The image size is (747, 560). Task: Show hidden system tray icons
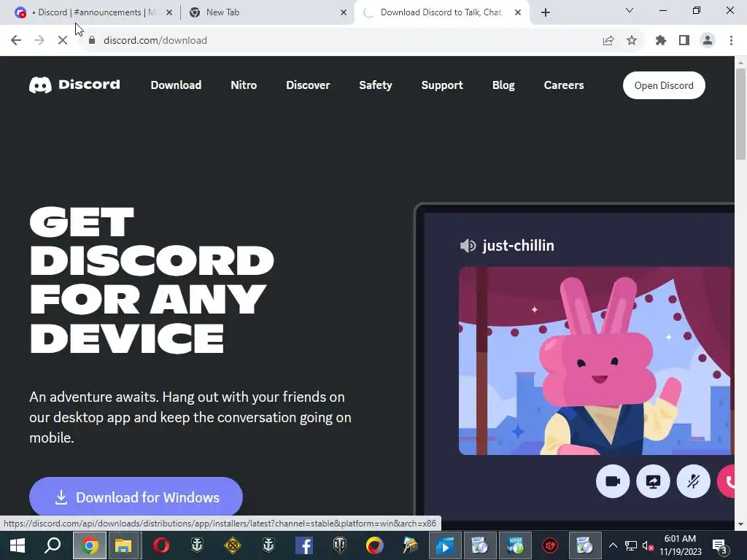point(613,545)
